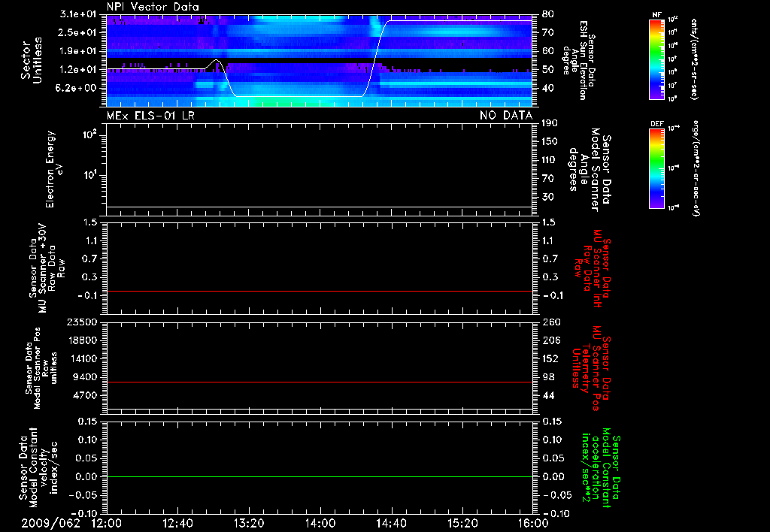Click the 260 telemetry tick value
Screen dimensions: 770x532
click(x=551, y=322)
